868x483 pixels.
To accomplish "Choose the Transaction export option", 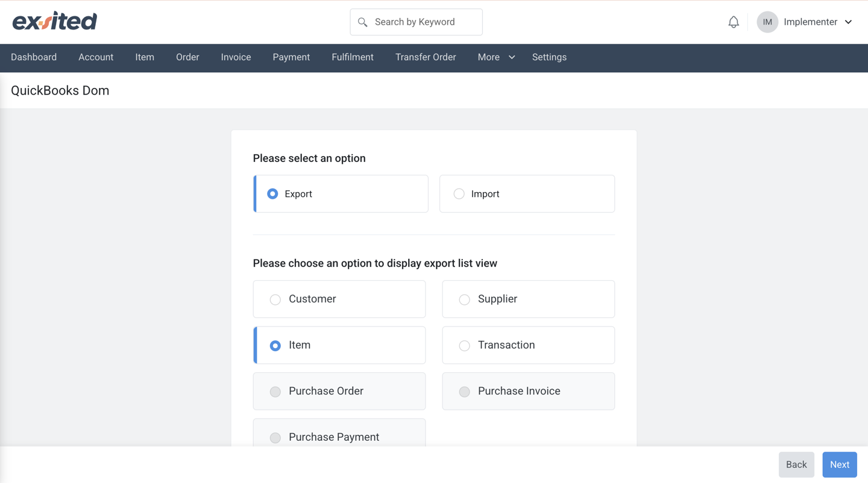I will tap(529, 345).
